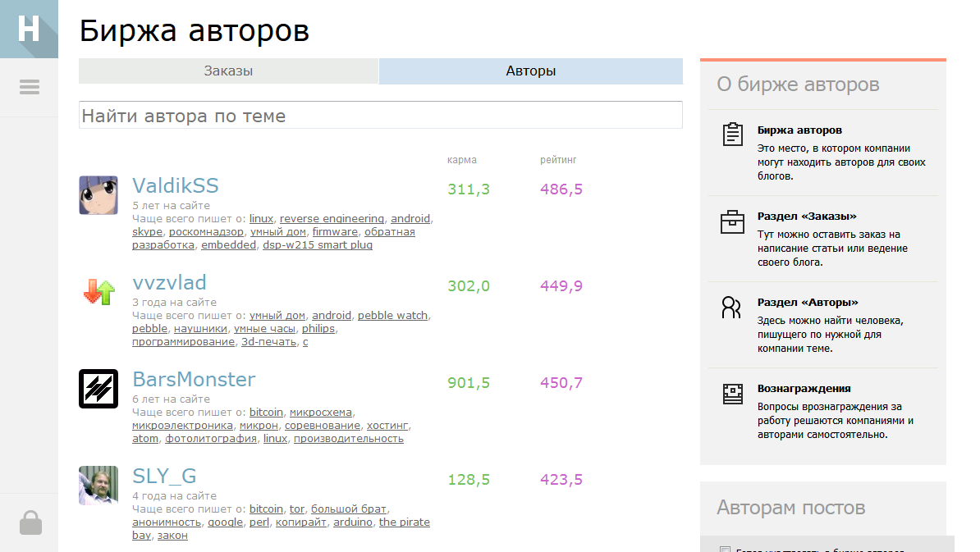Open author profile BarsMonster
The height and width of the screenshot is (552, 980).
pos(194,379)
